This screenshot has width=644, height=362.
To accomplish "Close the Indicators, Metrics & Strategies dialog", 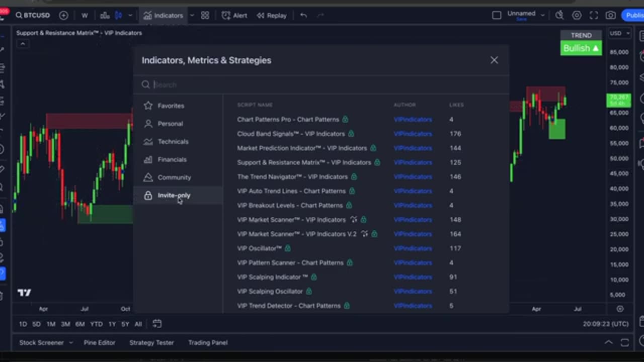I will tap(494, 60).
